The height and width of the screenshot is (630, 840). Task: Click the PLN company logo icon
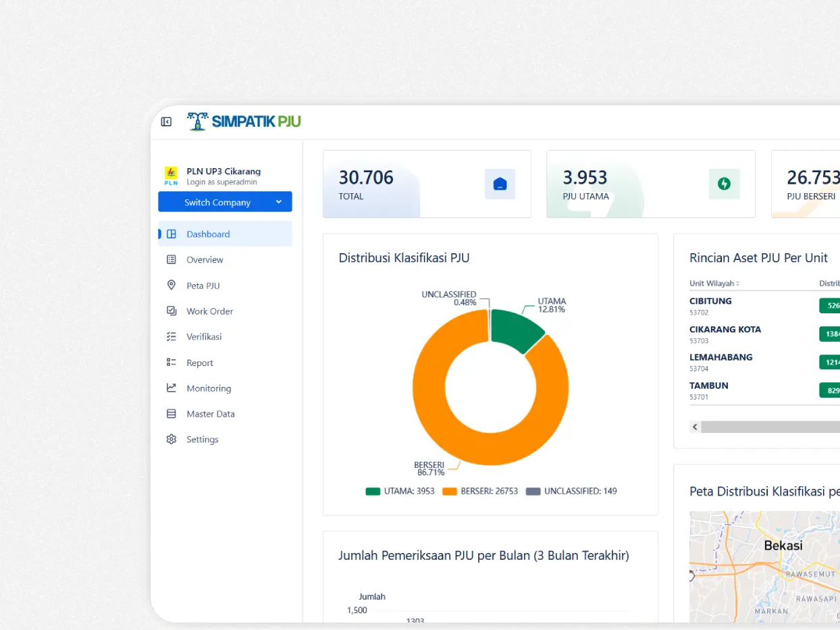(171, 176)
